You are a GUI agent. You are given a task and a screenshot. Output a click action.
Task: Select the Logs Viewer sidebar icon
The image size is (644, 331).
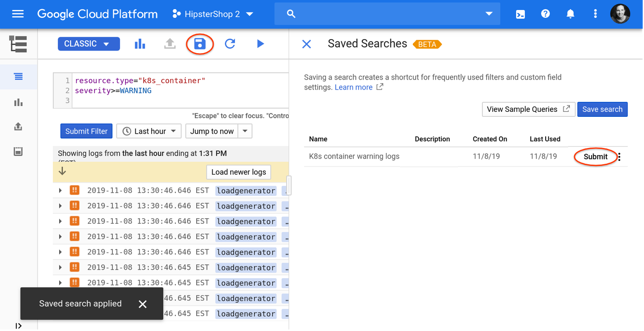coord(18,76)
